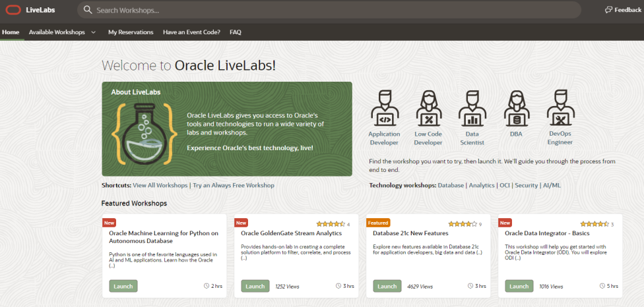Screen dimensions: 644x307
Task: Open the FAQ page
Action: (x=236, y=32)
